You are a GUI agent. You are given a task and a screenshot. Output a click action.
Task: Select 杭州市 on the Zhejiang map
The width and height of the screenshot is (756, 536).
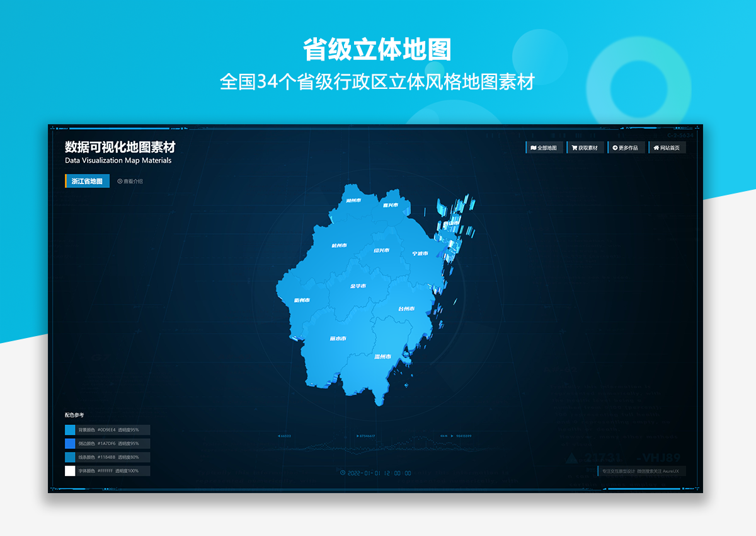tap(340, 246)
